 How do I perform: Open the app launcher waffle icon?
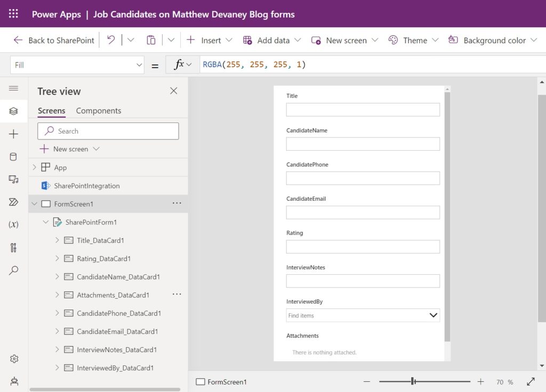coord(13,13)
